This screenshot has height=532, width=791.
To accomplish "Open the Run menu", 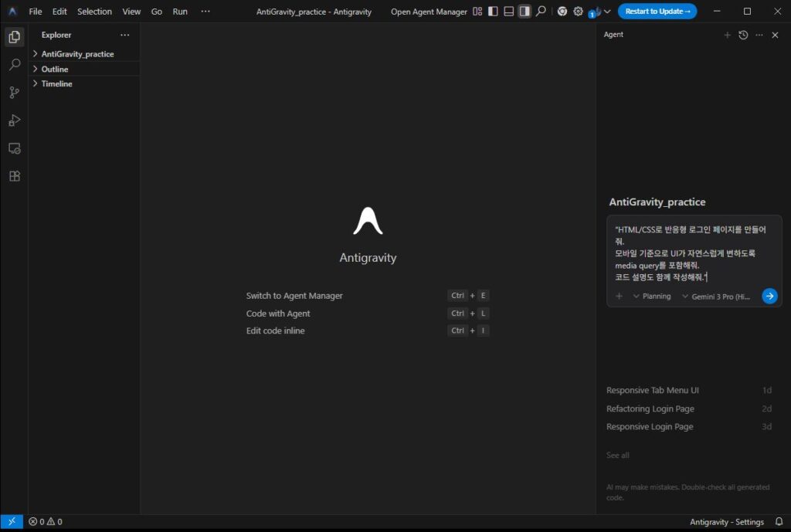I will tap(180, 12).
